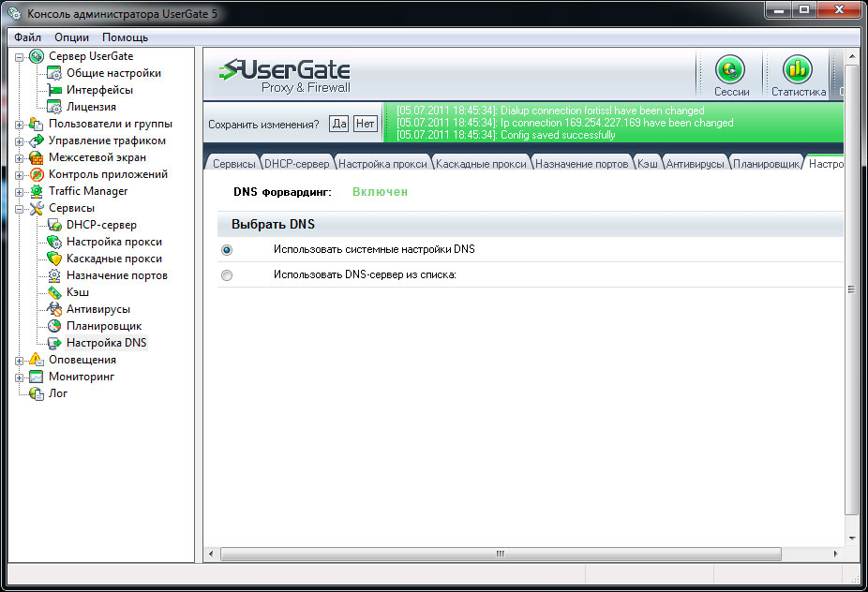Click the UserGate Proxy & Firewall logo

click(x=285, y=76)
